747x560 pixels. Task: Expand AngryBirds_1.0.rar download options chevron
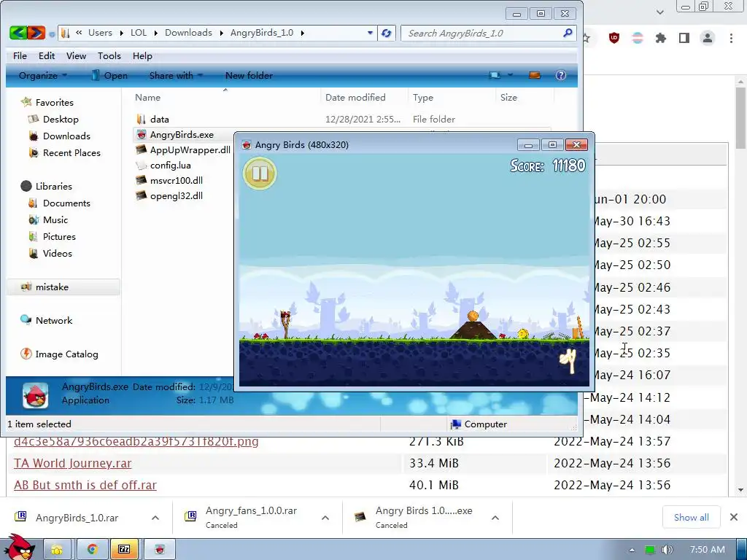(x=155, y=518)
